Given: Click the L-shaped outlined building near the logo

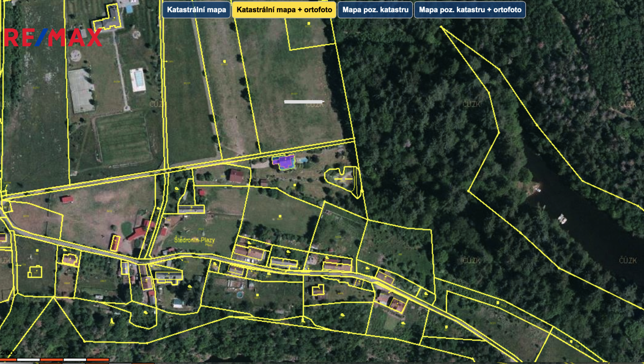Looking at the screenshot, I should [109, 19].
